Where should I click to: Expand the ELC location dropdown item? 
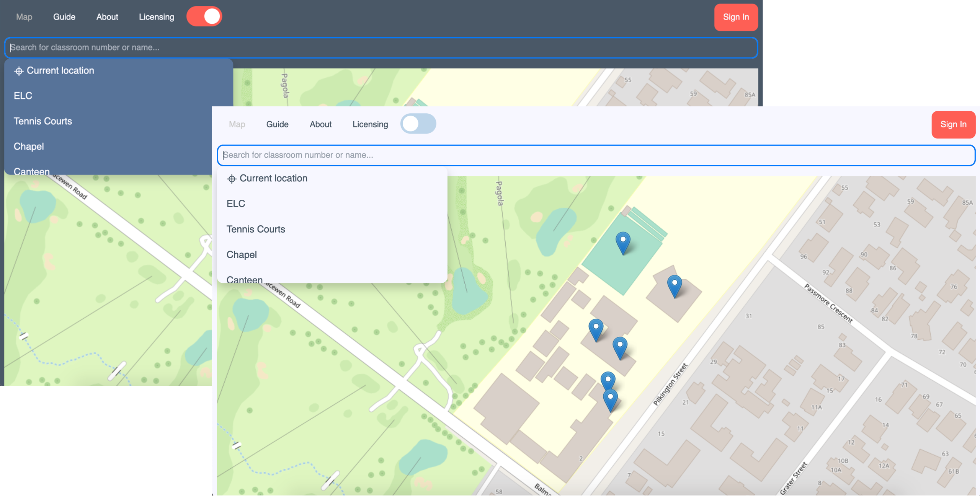[x=236, y=203]
